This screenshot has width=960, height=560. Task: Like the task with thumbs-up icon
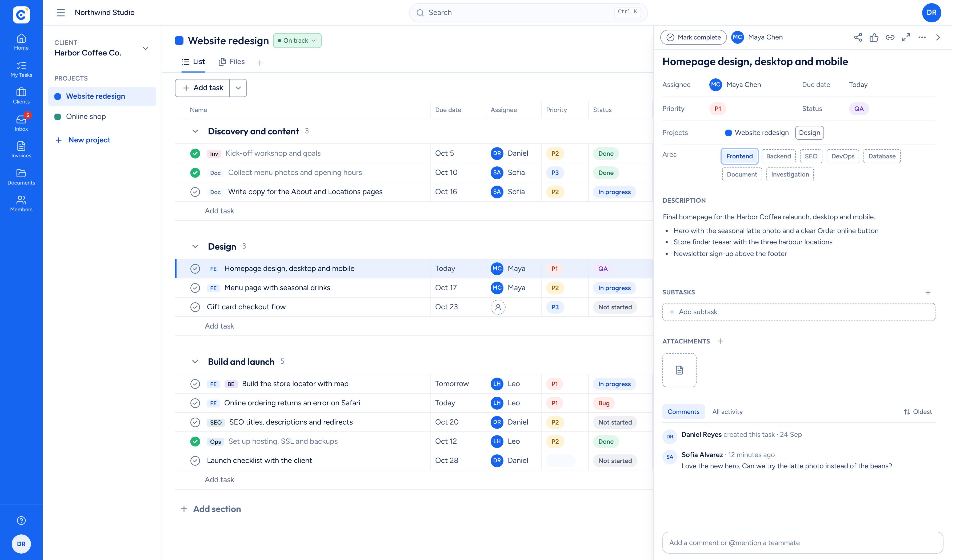click(x=874, y=37)
